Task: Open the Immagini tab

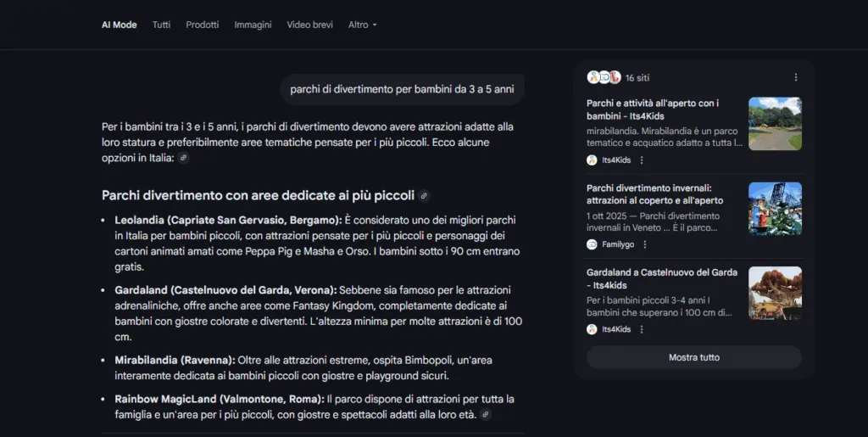Action: pyautogui.click(x=253, y=25)
